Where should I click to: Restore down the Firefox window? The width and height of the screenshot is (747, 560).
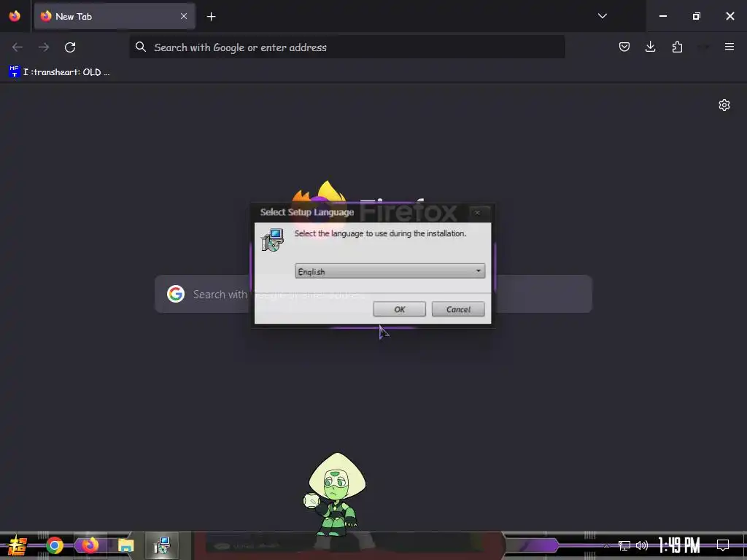point(697,16)
